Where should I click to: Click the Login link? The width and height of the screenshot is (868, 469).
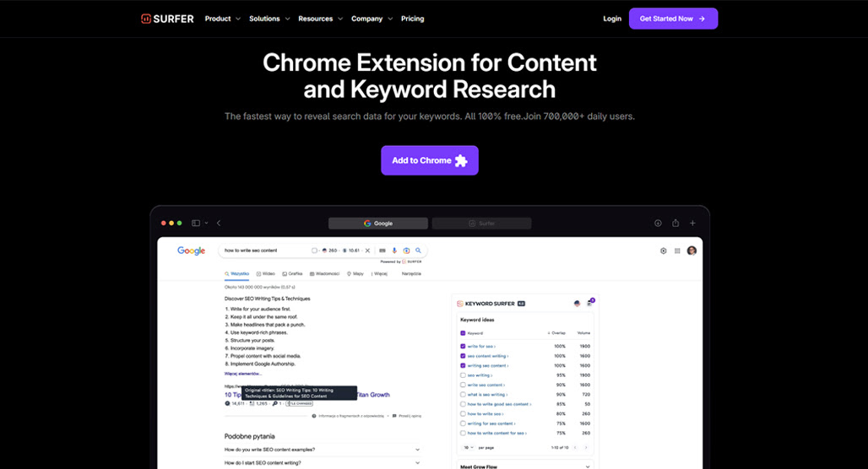tap(612, 19)
